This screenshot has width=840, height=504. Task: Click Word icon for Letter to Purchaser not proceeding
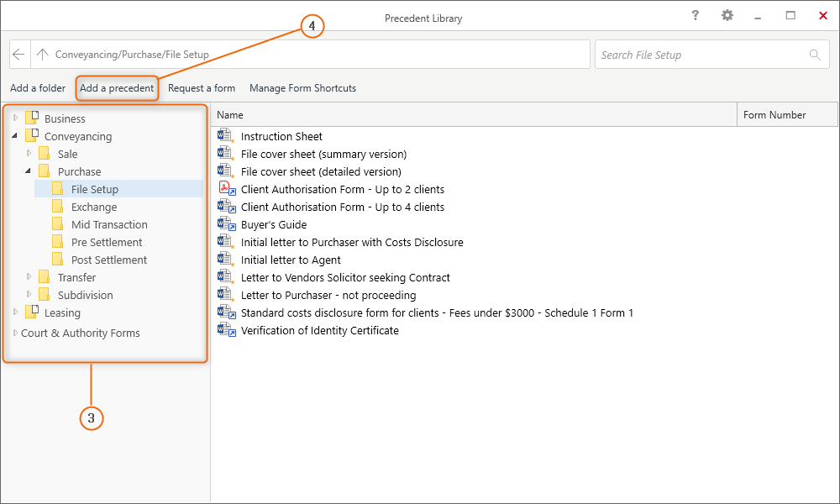coord(225,295)
